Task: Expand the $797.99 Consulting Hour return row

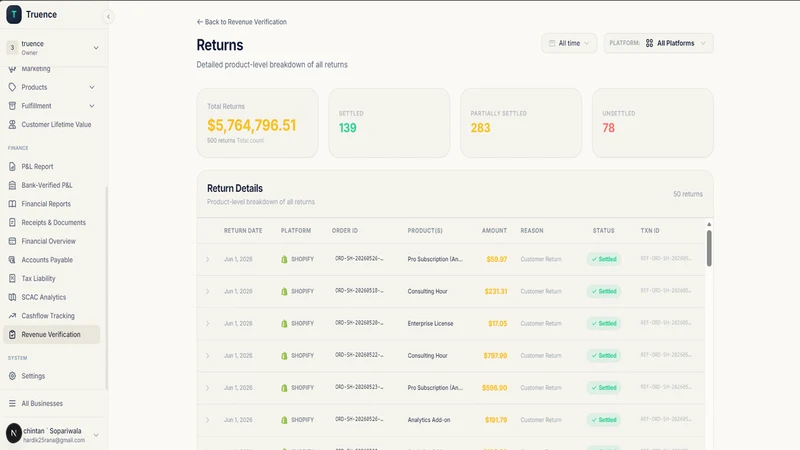Action: click(x=208, y=356)
